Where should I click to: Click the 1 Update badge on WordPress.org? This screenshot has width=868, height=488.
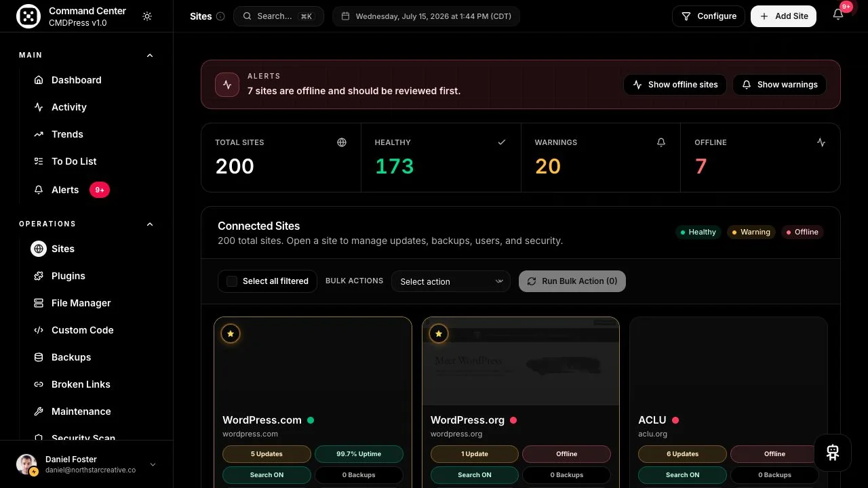point(475,454)
